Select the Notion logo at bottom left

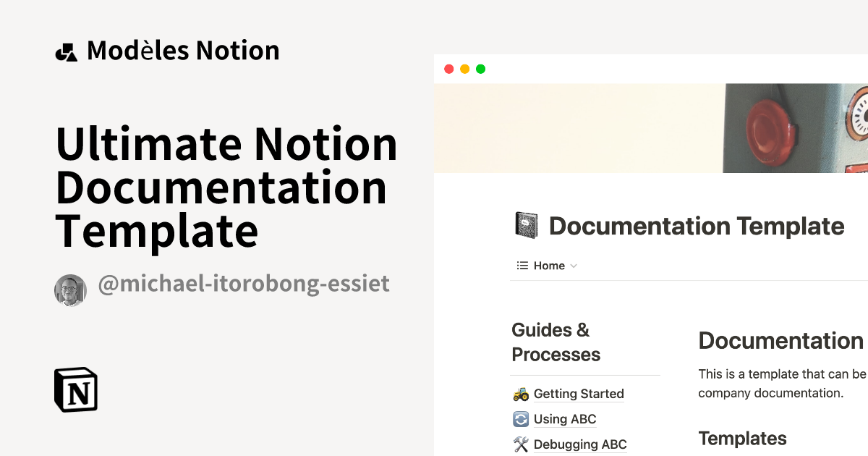(x=75, y=389)
